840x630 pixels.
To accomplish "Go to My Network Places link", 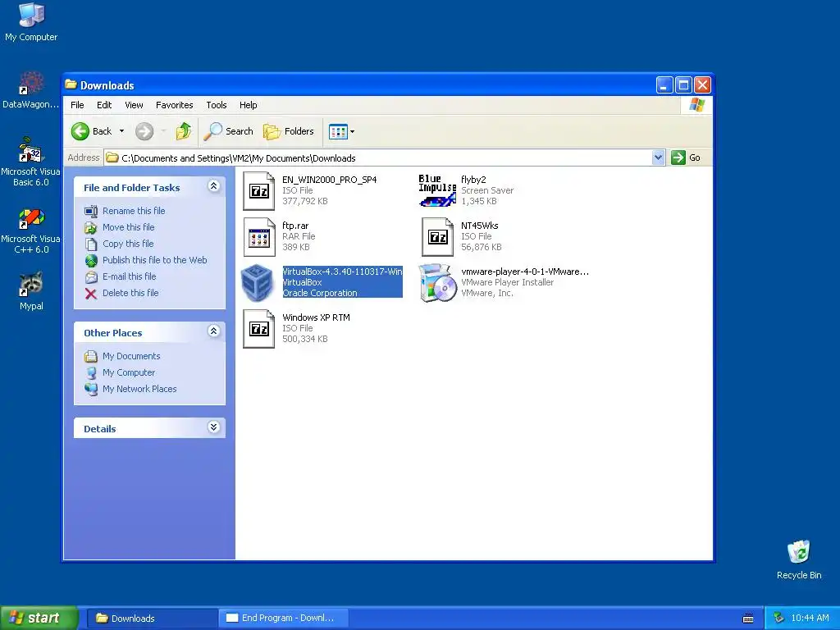I will click(139, 389).
